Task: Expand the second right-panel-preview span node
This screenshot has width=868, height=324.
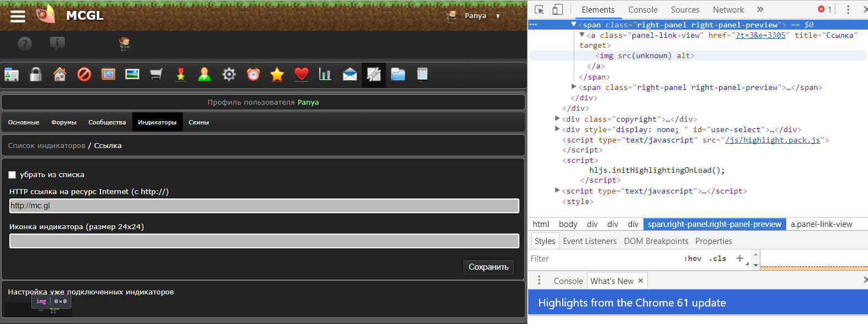Action: tap(574, 87)
